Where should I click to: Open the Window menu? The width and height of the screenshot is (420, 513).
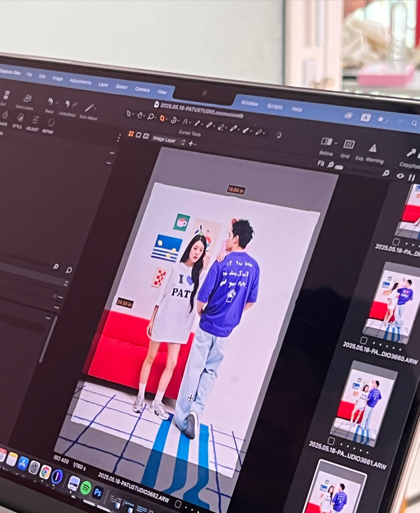coord(250,103)
